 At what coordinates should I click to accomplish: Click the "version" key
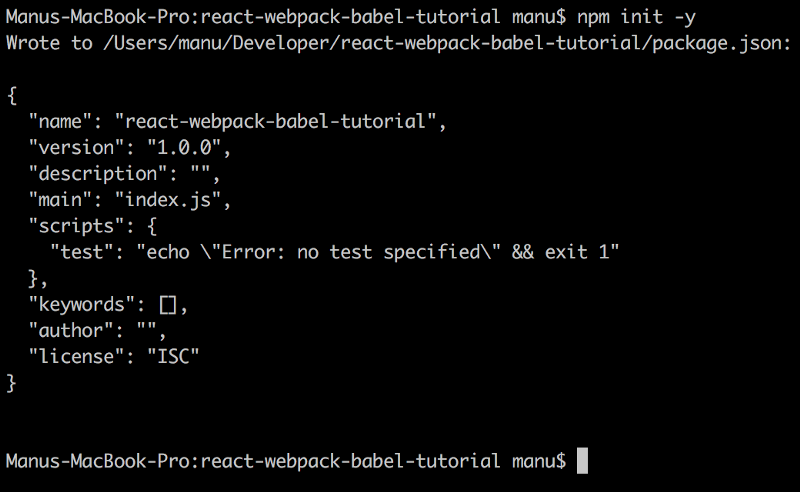coord(81,148)
